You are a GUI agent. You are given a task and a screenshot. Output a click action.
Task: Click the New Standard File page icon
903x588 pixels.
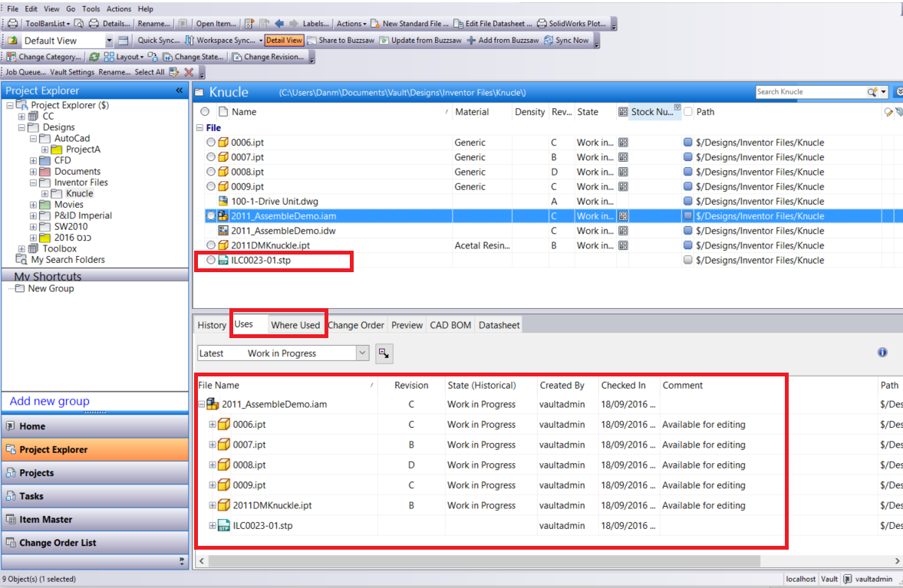click(375, 24)
